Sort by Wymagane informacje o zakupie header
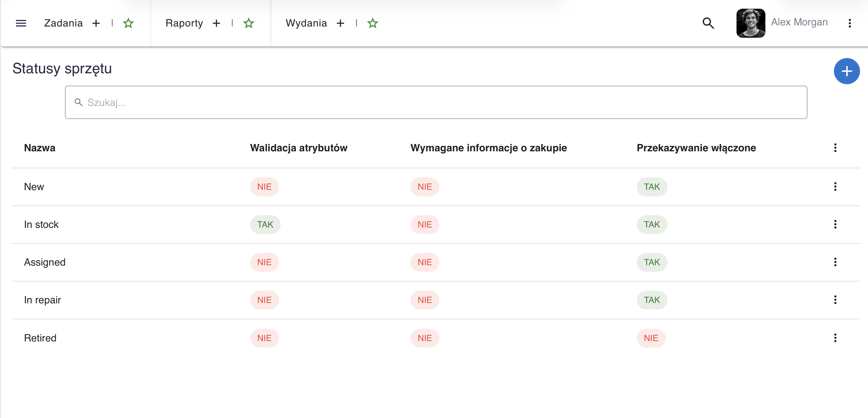The width and height of the screenshot is (868, 418). [x=489, y=148]
